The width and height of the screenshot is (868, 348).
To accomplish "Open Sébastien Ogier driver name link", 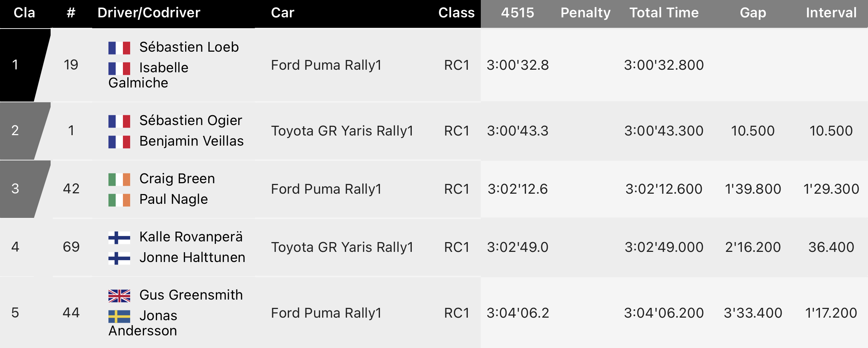I will (x=191, y=120).
